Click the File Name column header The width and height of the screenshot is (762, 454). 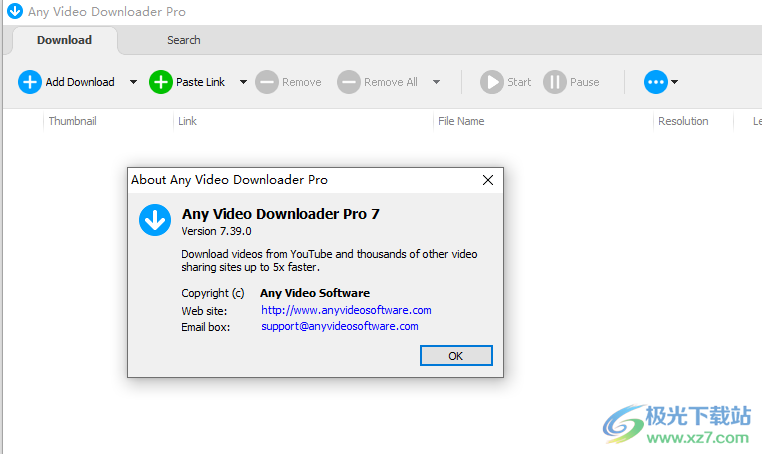click(461, 121)
